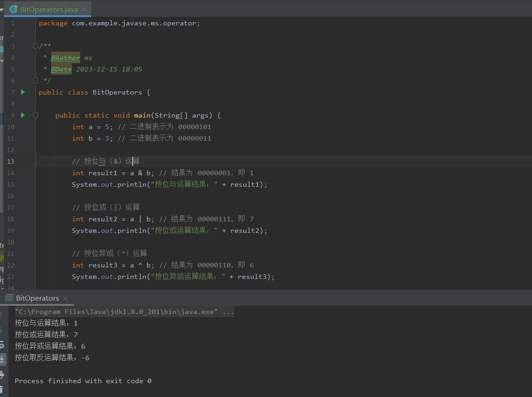This screenshot has width=532, height=397.
Task: Click variable result3 in its declaration on line 22
Action: tap(102, 265)
